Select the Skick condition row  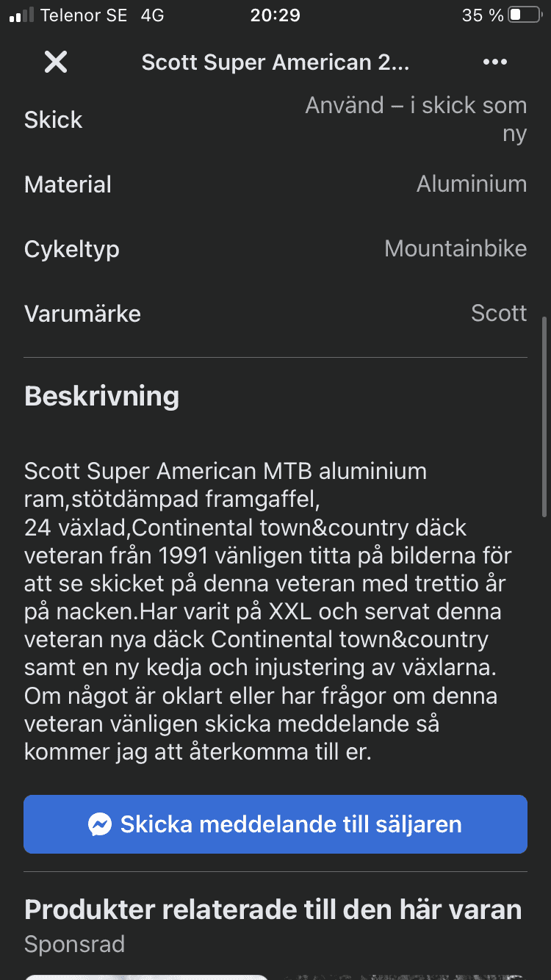275,120
